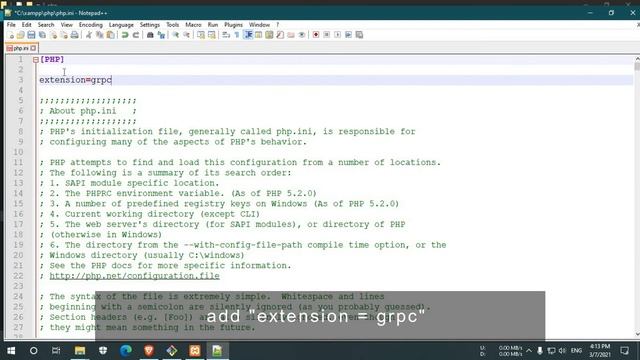640x360 pixels.
Task: Open the Replace toolbar icon
Action: (161, 35)
